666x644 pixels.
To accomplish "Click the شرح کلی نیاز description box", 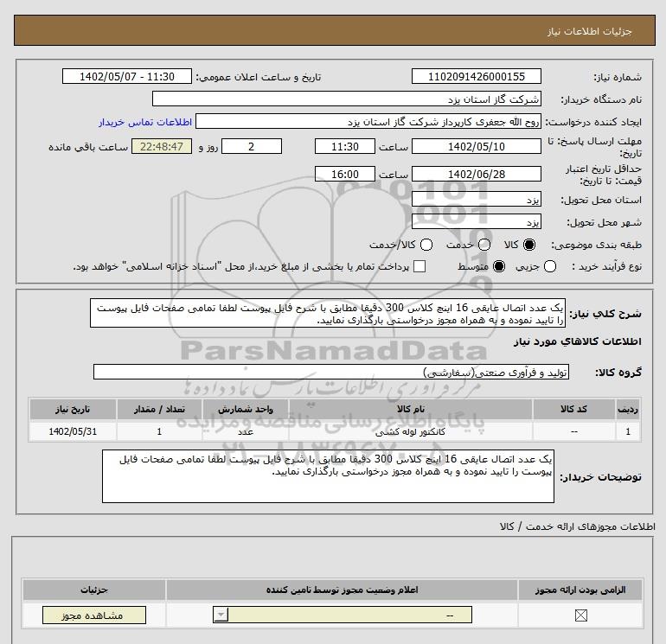I will (x=328, y=313).
